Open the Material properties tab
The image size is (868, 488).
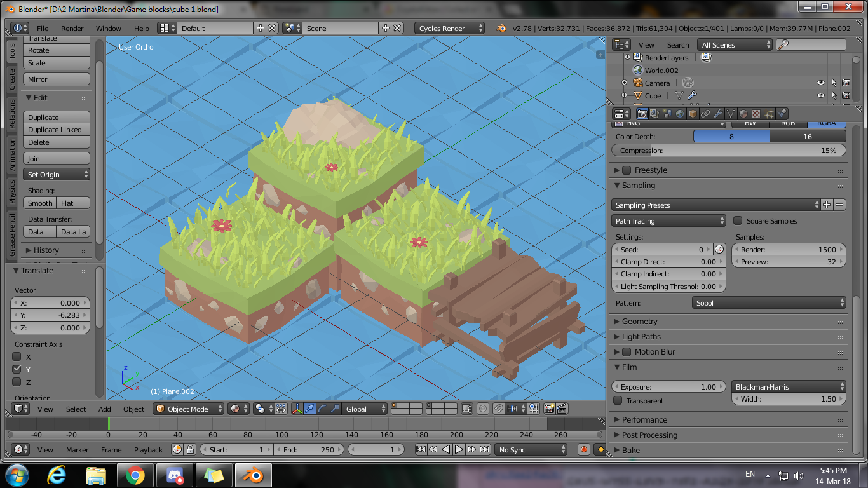743,114
